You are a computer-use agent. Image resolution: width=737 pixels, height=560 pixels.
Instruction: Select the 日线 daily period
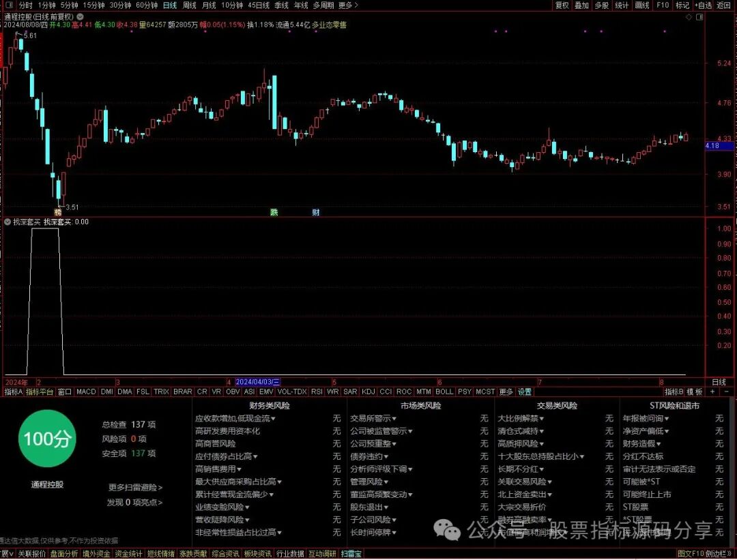(170, 5)
